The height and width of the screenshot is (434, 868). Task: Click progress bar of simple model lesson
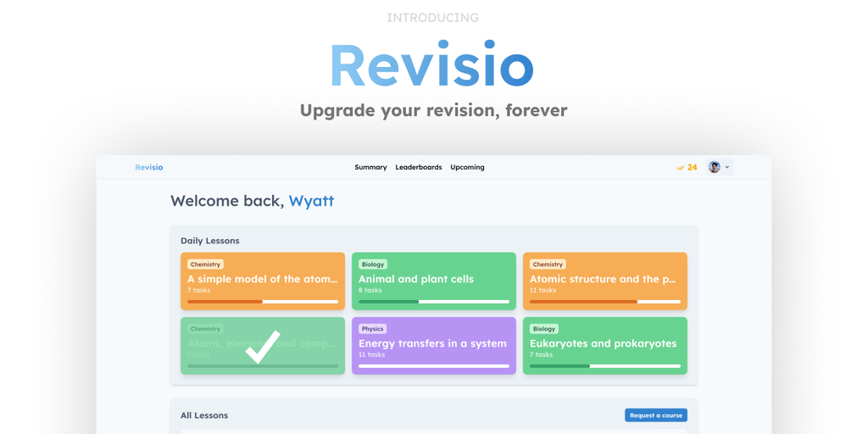point(263,302)
